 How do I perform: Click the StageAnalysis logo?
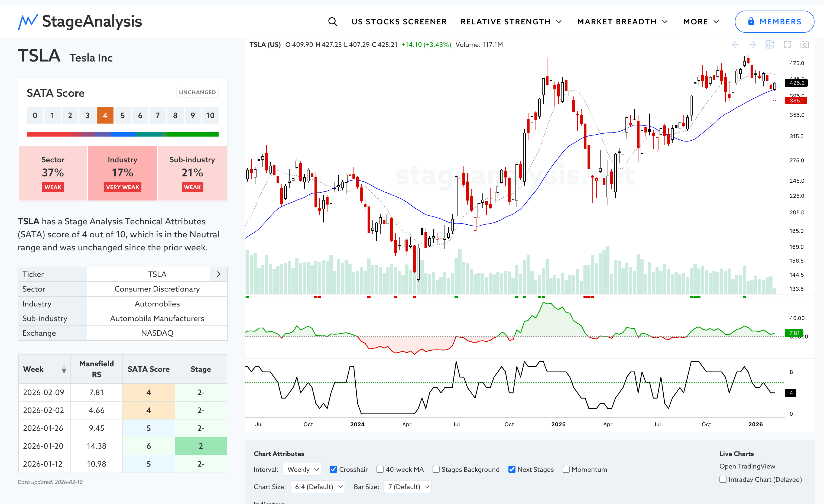click(x=80, y=22)
